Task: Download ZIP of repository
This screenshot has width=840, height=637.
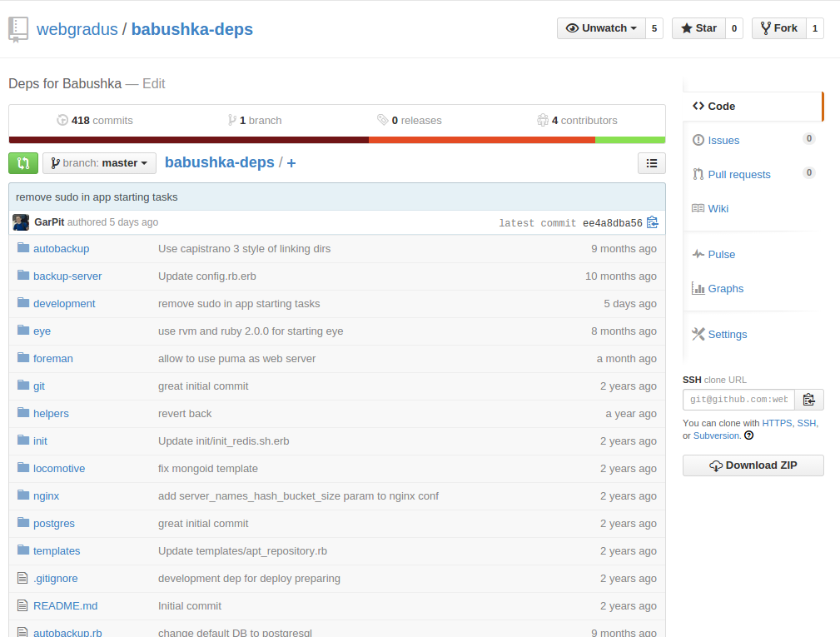Action: pos(753,465)
